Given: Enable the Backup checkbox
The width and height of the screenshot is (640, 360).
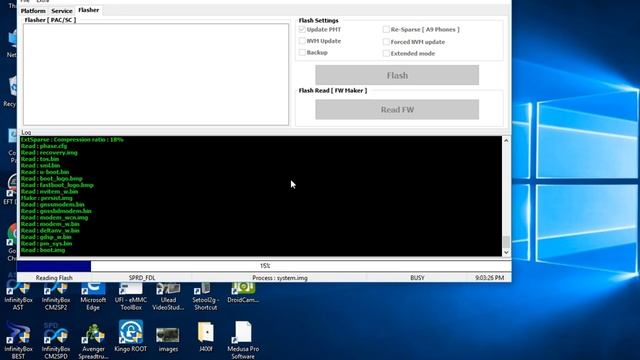Looking at the screenshot, I should 302,52.
